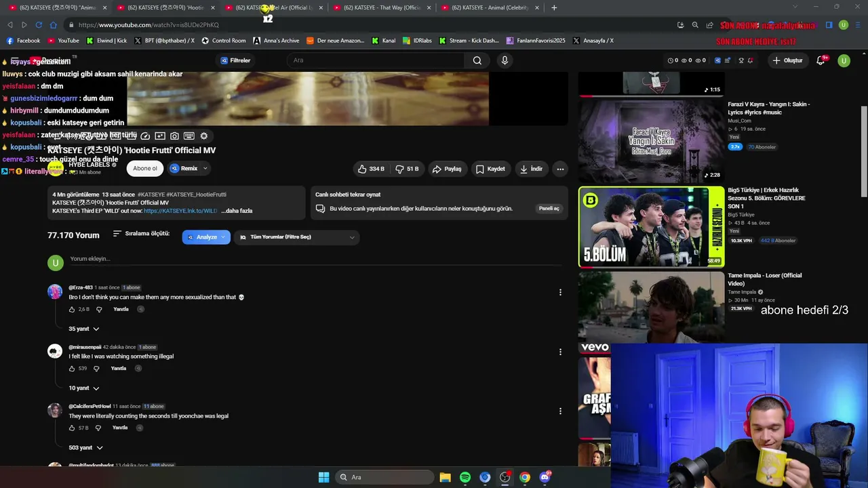Open OBS Studio from the taskbar
868x488 pixels.
coord(505,477)
